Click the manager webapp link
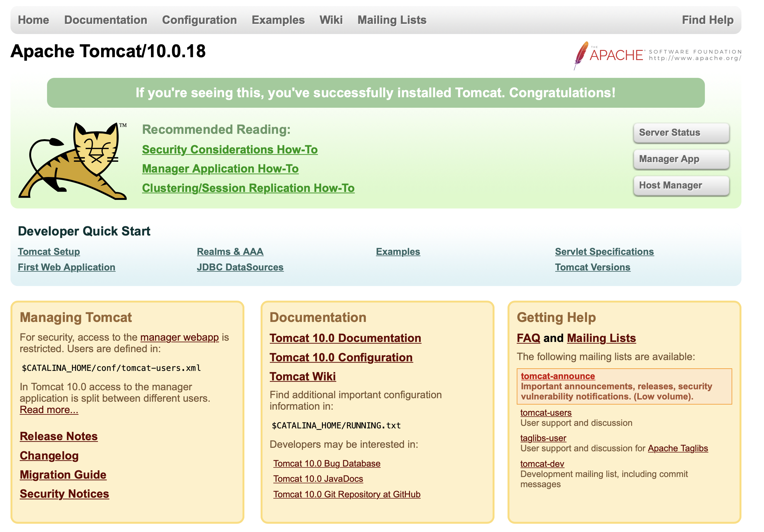Screen dimensions: 764x532 pos(179,337)
